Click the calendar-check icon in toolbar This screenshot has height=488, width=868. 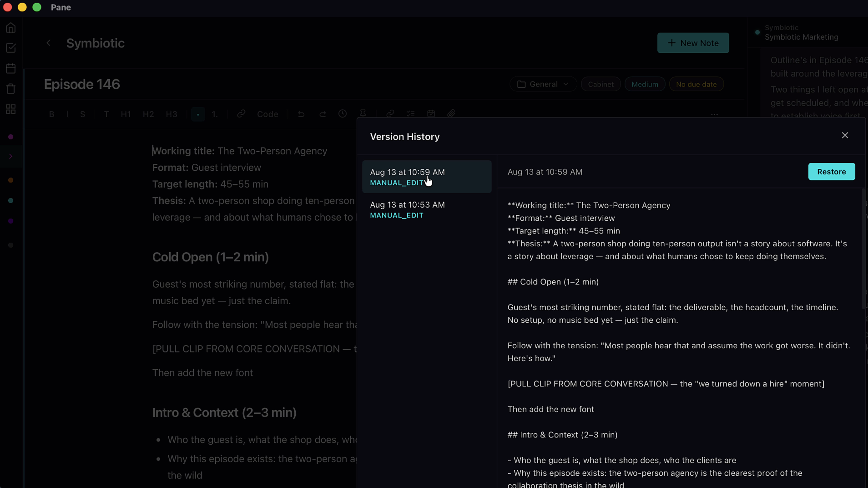pos(431,113)
